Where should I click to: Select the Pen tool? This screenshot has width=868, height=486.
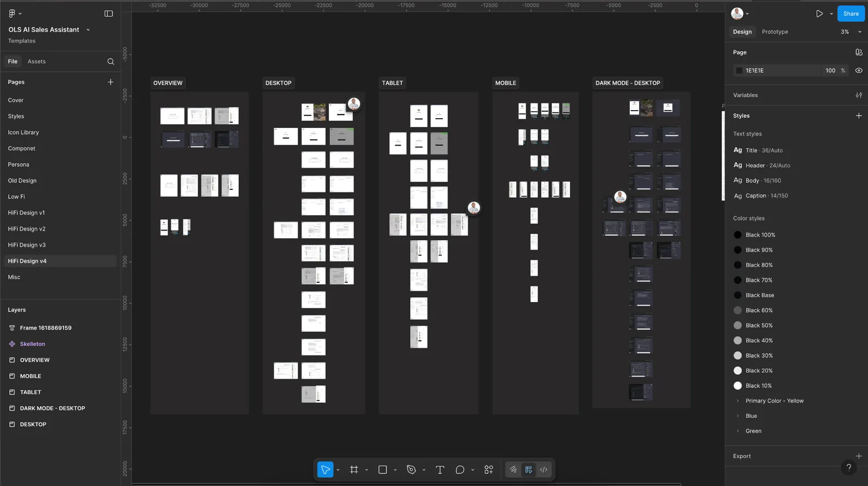(411, 470)
